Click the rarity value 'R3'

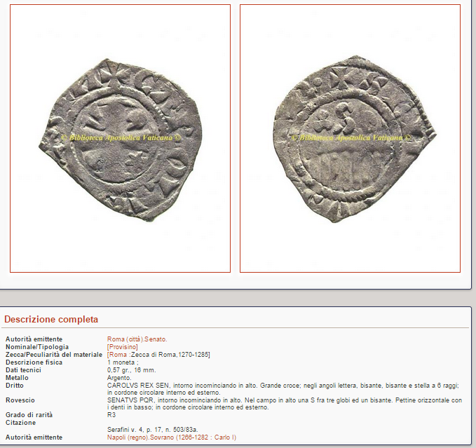(111, 415)
